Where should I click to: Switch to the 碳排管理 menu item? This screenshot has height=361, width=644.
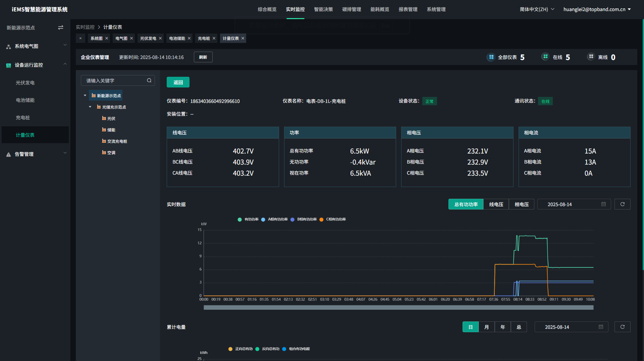tap(352, 9)
